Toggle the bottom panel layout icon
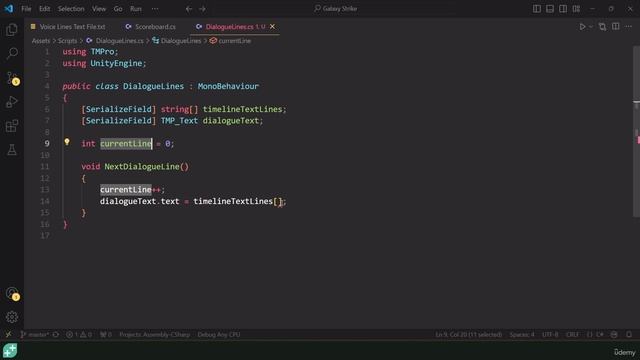 click(550, 9)
